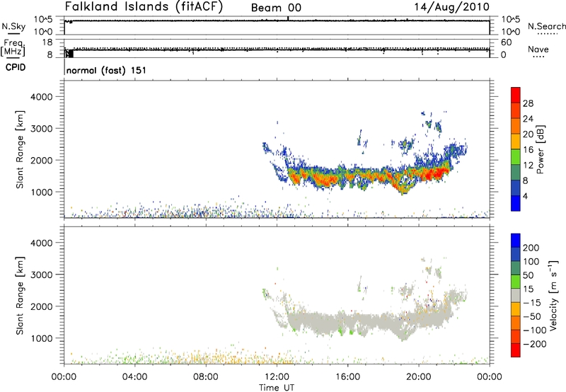The height and width of the screenshot is (392, 566).
Task: Click the "Time UT" axis title
Action: pyautogui.click(x=277, y=388)
